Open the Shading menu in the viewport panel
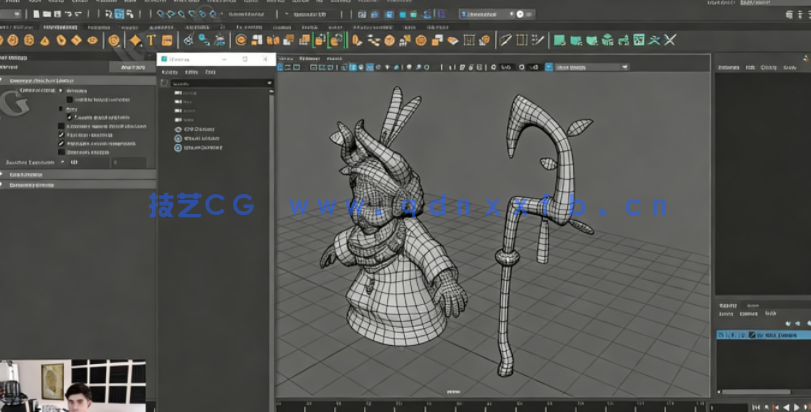The height and width of the screenshot is (412, 811). click(x=310, y=58)
